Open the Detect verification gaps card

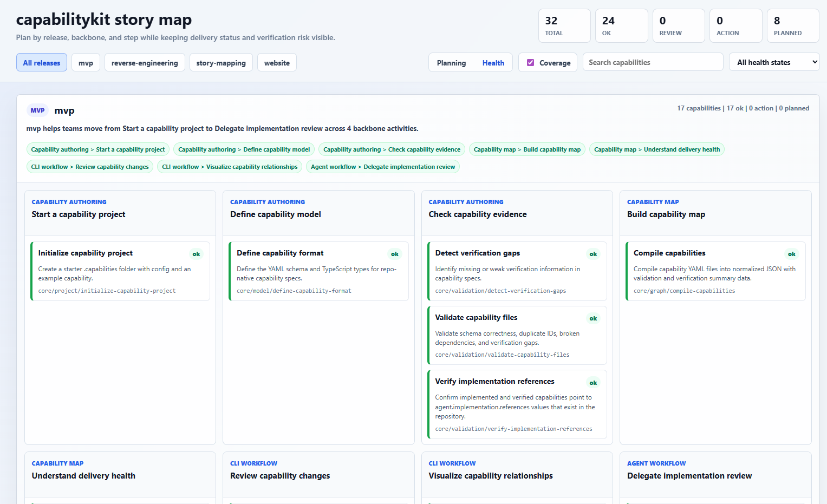pyautogui.click(x=517, y=271)
